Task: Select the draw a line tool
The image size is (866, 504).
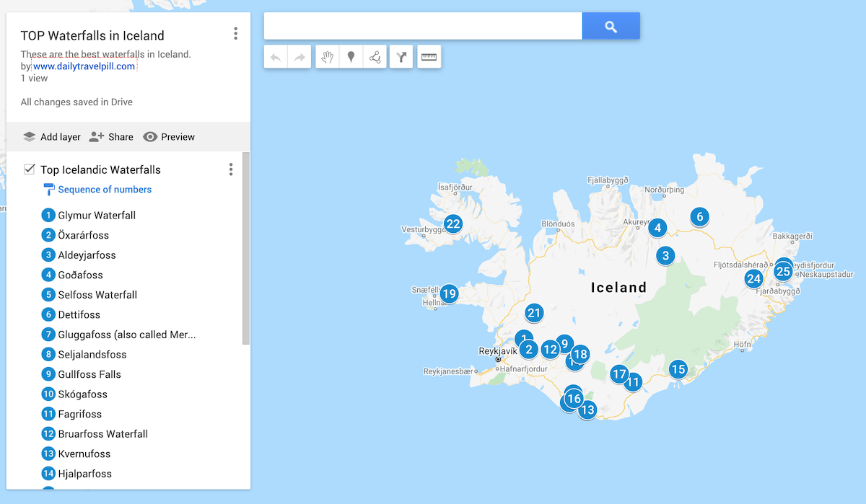Action: tap(375, 58)
